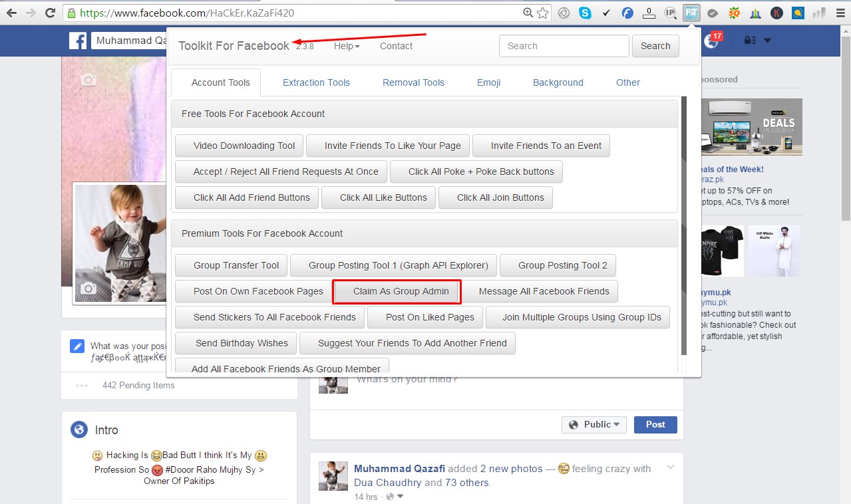Select the Emoji tab
Screen dimensions: 851x504
point(488,82)
